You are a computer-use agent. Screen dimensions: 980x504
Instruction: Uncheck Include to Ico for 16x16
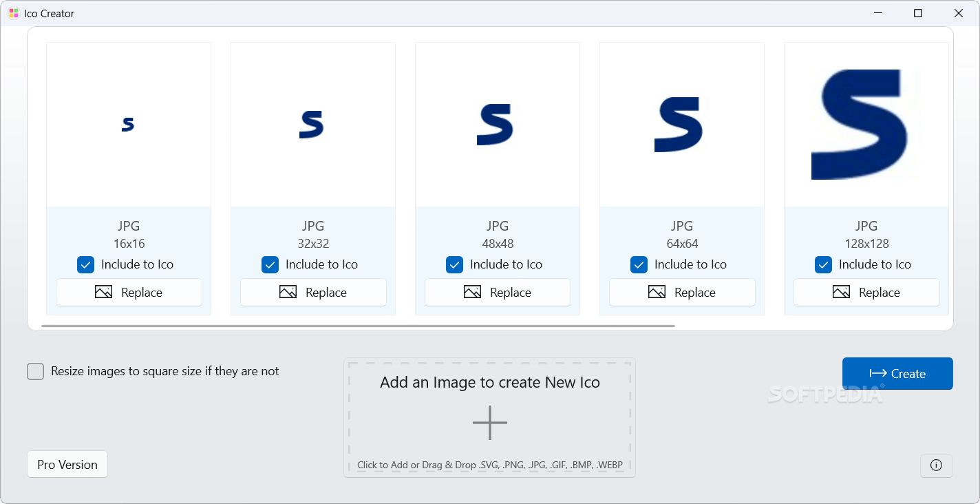point(86,264)
